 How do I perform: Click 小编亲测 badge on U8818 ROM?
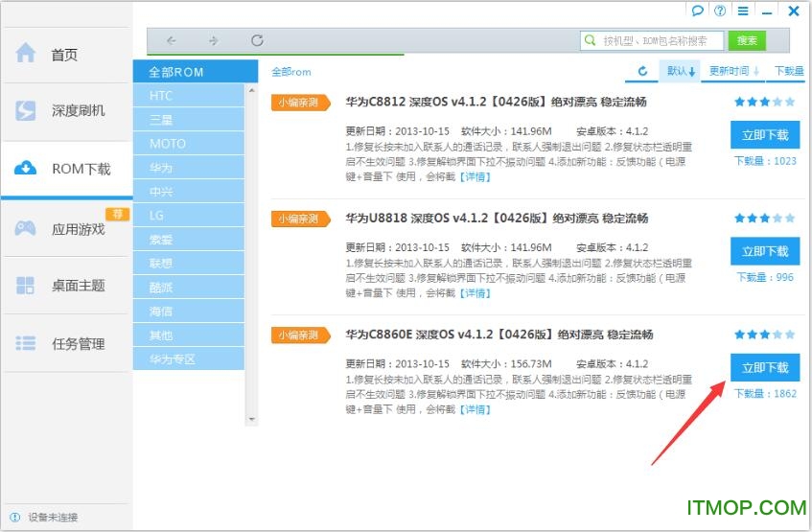click(300, 220)
